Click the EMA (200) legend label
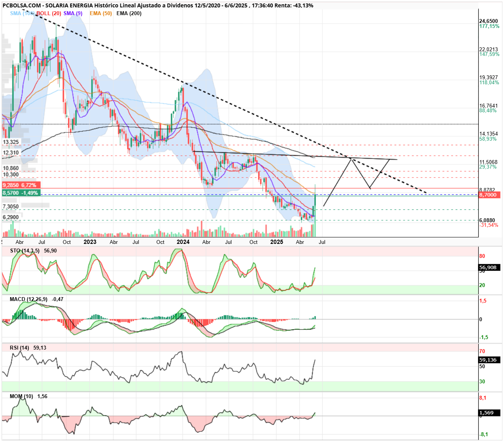Screen dimensions: 504x442 click(x=129, y=13)
